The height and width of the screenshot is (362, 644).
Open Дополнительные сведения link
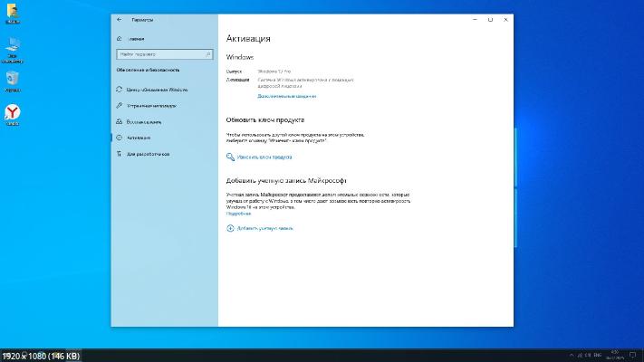[287, 96]
